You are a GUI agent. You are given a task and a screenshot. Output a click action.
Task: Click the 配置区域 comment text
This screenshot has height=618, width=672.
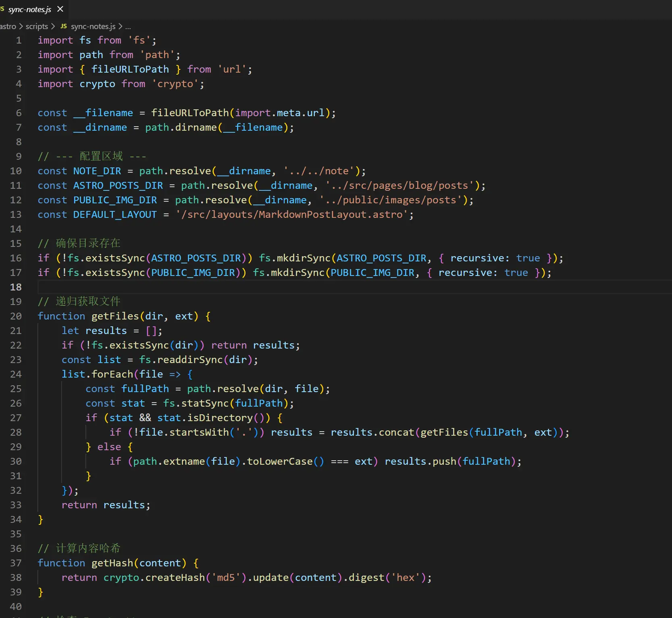coord(101,156)
